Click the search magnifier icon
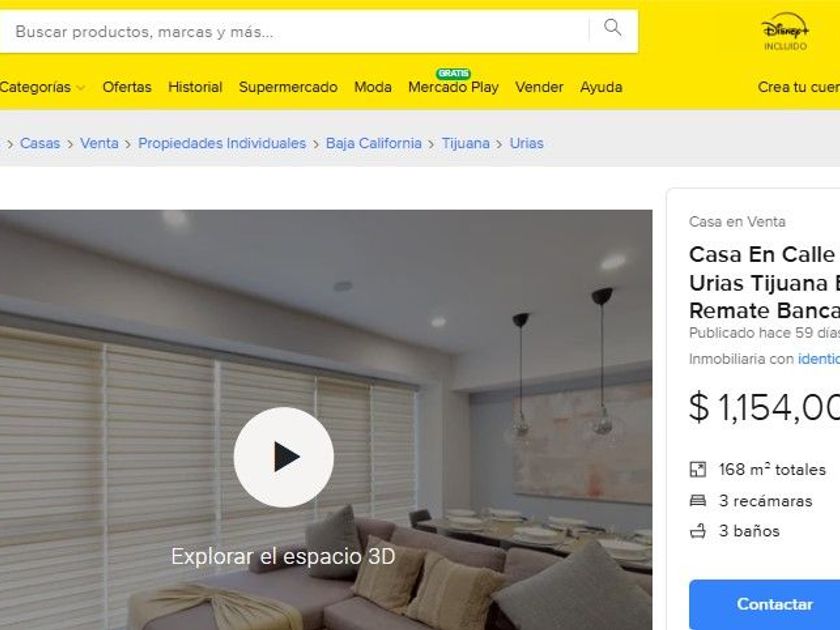Screen dimensions: 840x630 612,27
